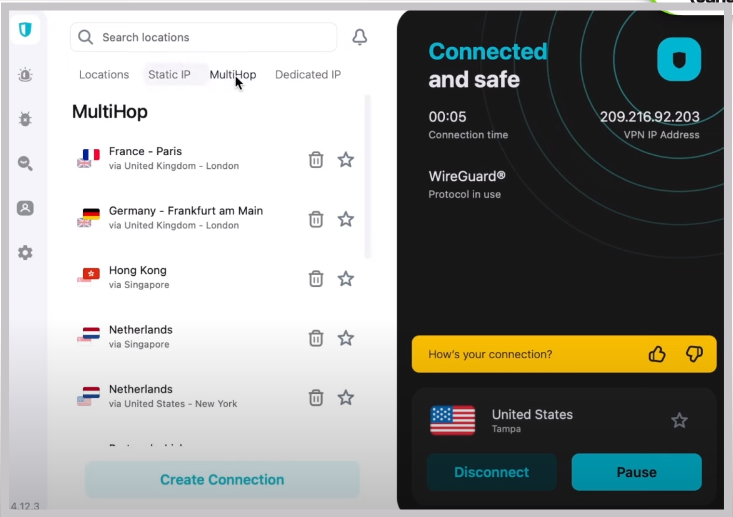Delete the France - Paris MultiHop connection

click(316, 160)
